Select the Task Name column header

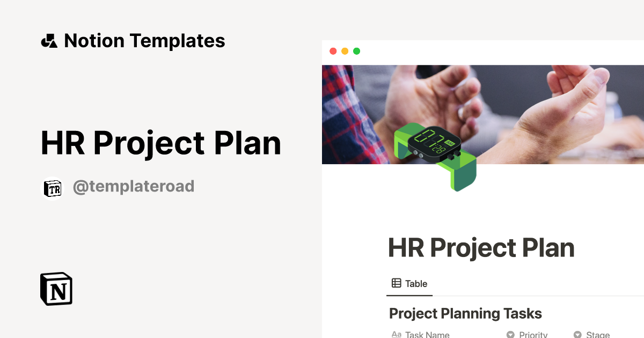[427, 335]
